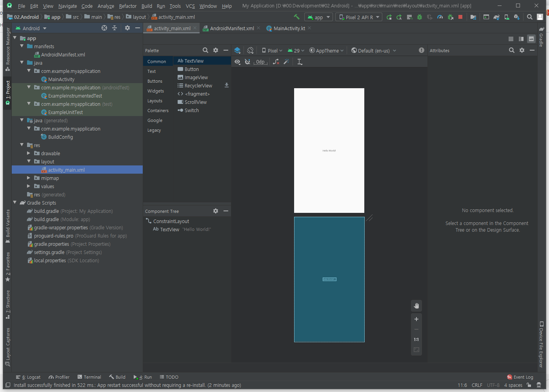Click the Zoom In plus control
The width and height of the screenshot is (549, 392).
(416, 319)
